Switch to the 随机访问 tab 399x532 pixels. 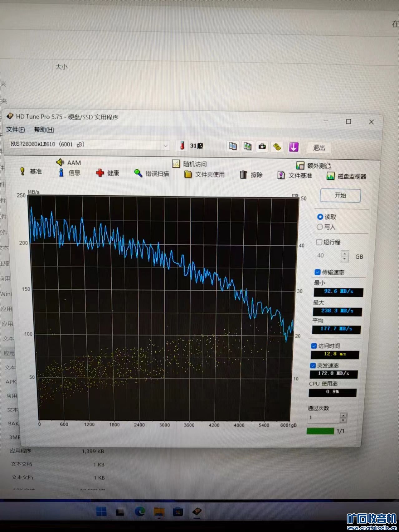[189, 164]
